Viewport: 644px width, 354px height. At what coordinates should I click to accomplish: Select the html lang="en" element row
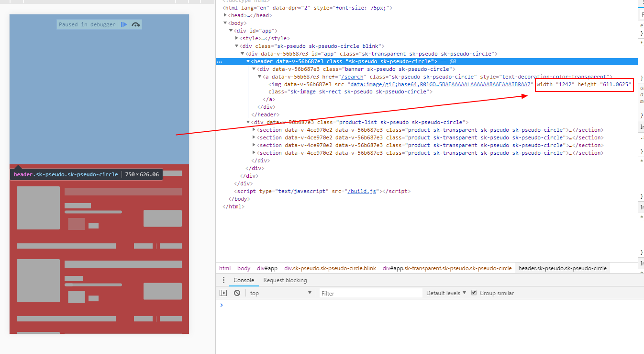tap(426, 8)
